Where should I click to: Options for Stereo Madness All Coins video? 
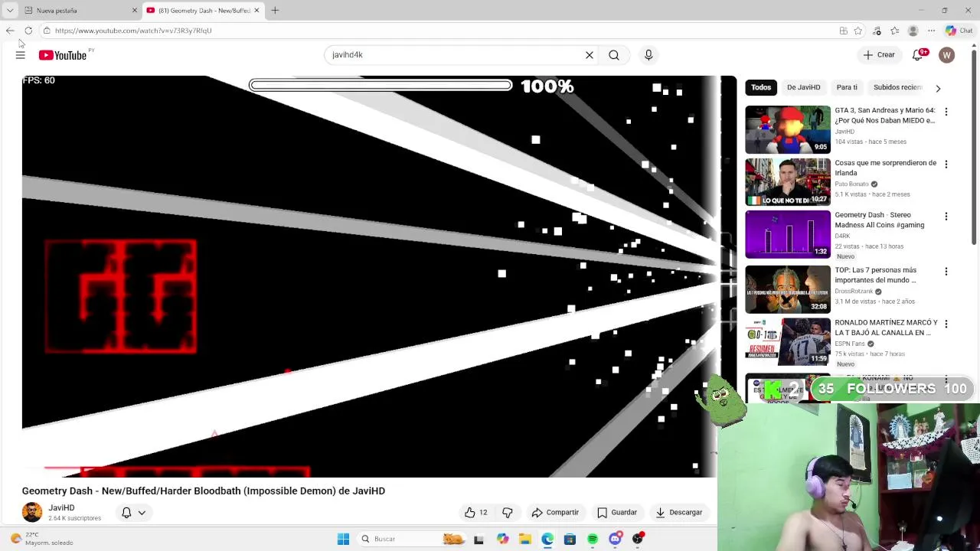point(946,217)
